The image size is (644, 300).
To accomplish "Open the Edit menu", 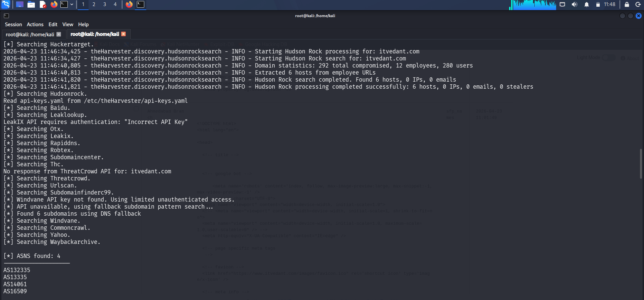I will point(53,25).
